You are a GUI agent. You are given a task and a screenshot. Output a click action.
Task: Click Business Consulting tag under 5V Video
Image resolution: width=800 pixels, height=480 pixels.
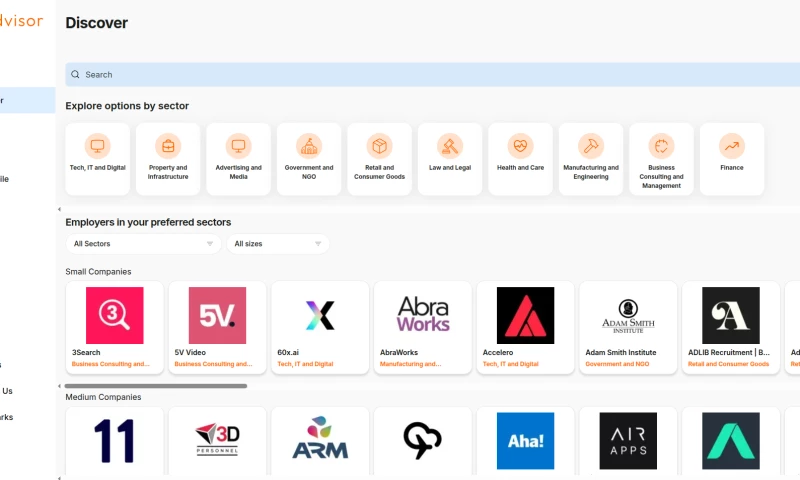pyautogui.click(x=213, y=364)
